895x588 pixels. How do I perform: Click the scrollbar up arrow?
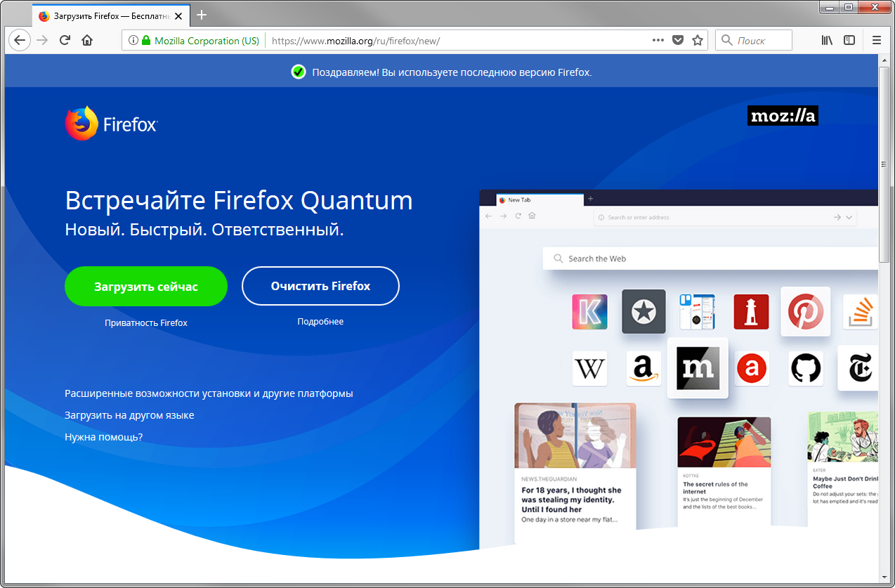[x=884, y=61]
